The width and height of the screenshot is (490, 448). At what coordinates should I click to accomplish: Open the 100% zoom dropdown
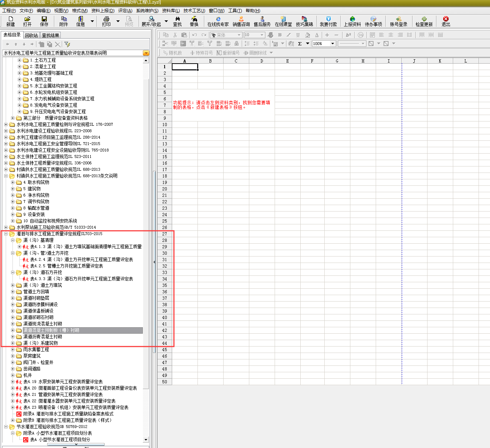coord(332,44)
